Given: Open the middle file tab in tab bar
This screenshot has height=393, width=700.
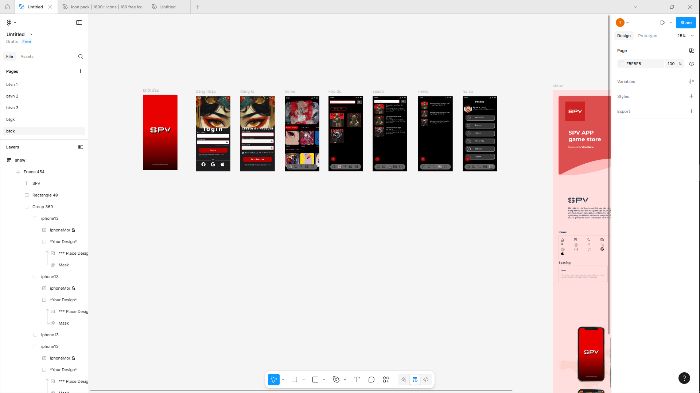Looking at the screenshot, I should tap(102, 7).
